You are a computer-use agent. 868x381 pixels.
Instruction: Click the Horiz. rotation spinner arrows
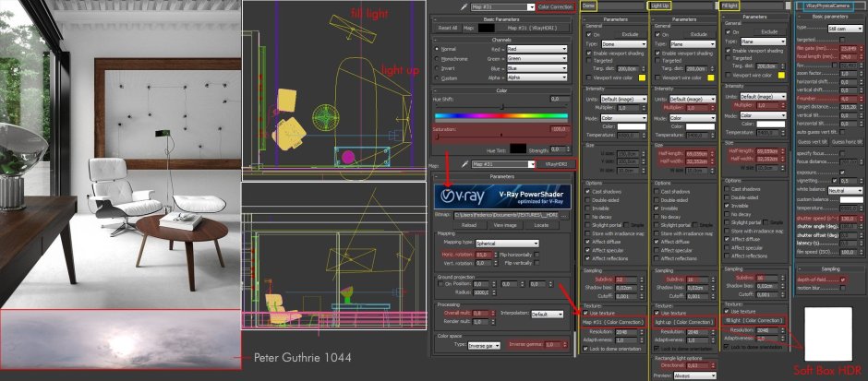[x=496, y=255]
